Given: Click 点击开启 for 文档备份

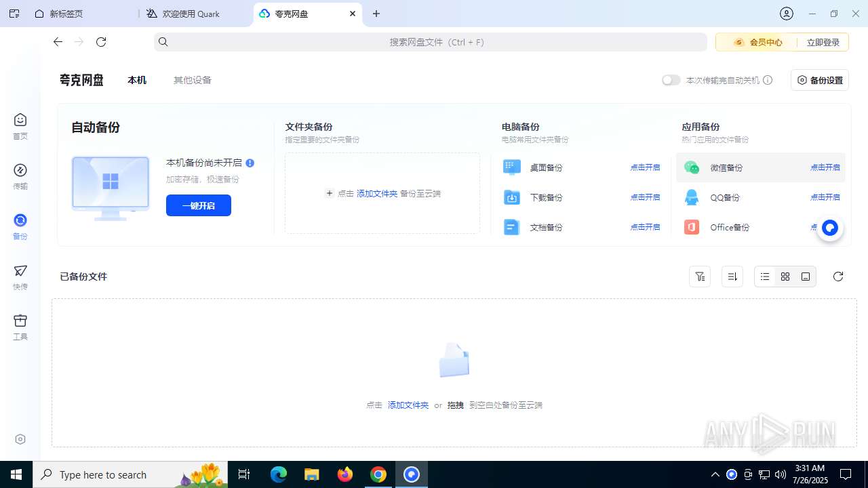Looking at the screenshot, I should click(x=646, y=227).
